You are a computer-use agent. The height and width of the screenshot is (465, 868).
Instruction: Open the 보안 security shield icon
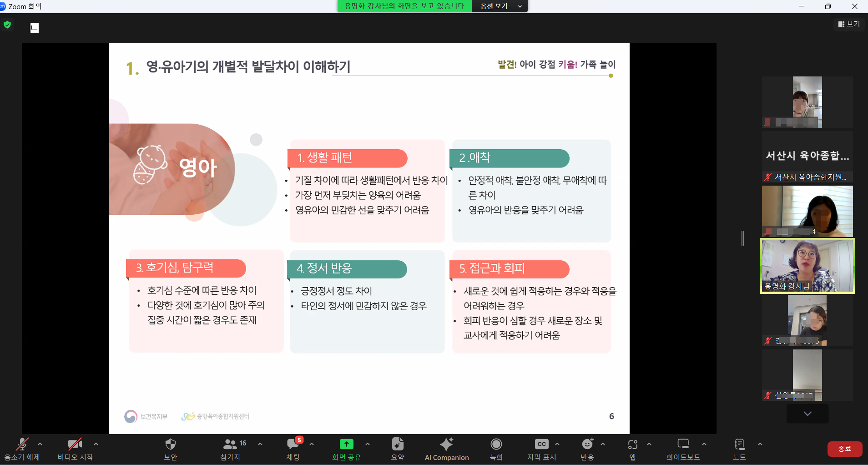click(171, 444)
